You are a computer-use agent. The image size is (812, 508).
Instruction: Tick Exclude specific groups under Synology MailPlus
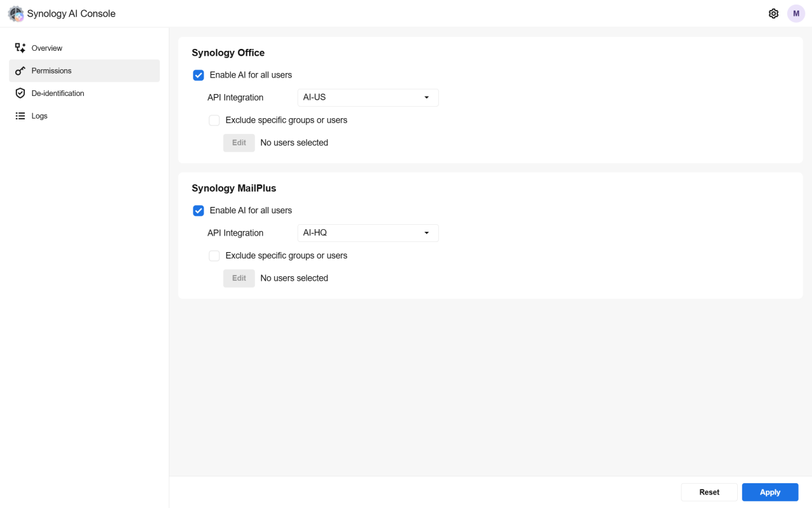pyautogui.click(x=214, y=256)
